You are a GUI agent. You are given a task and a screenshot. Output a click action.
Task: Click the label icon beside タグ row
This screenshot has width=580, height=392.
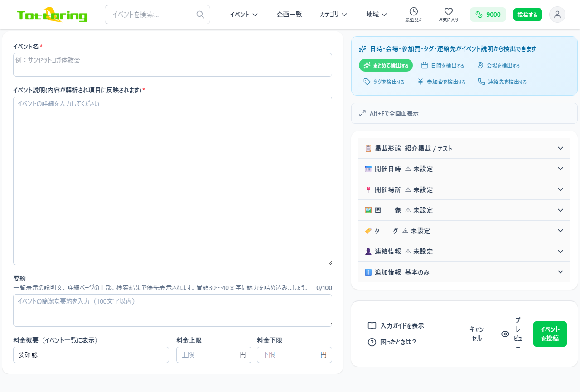coord(368,231)
